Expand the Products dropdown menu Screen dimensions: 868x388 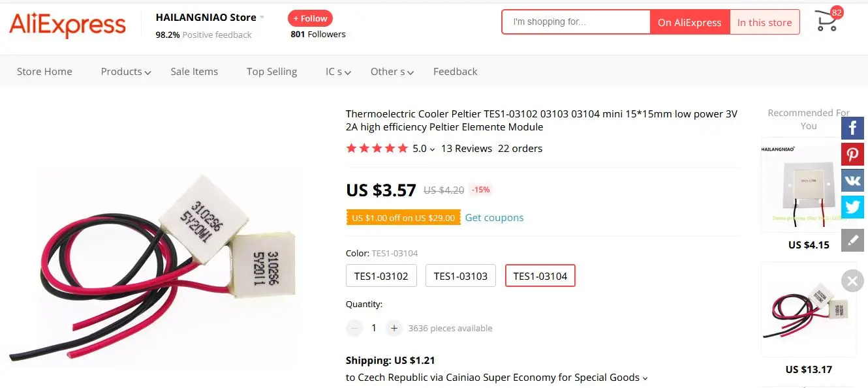[x=126, y=72]
